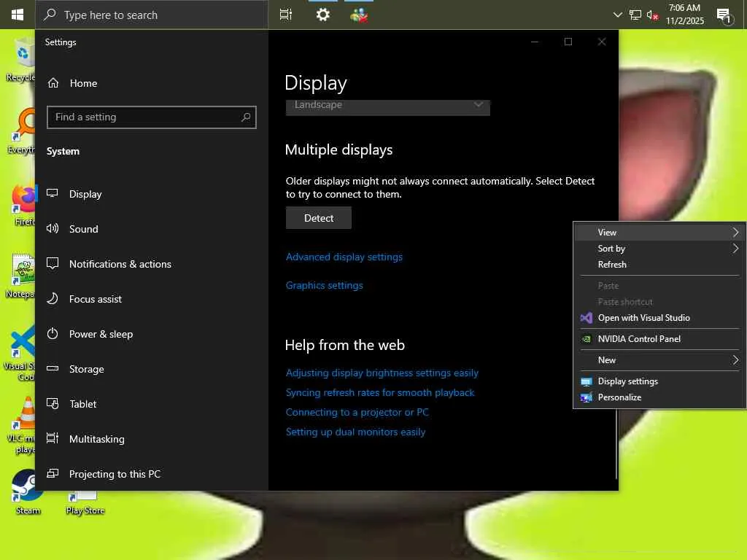Viewport: 747px width, 560px height.
Task: Click the Firefox desktop icon
Action: click(x=23, y=205)
